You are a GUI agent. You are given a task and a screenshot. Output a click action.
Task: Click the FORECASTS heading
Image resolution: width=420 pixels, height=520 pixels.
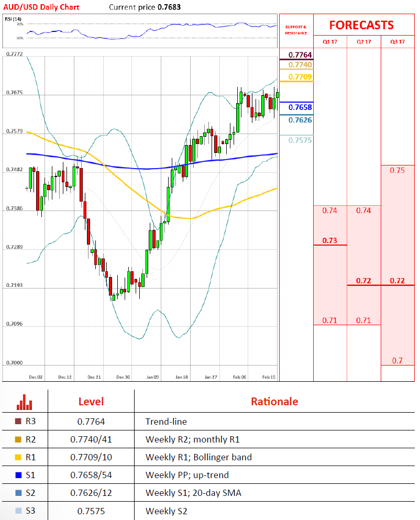tap(361, 25)
